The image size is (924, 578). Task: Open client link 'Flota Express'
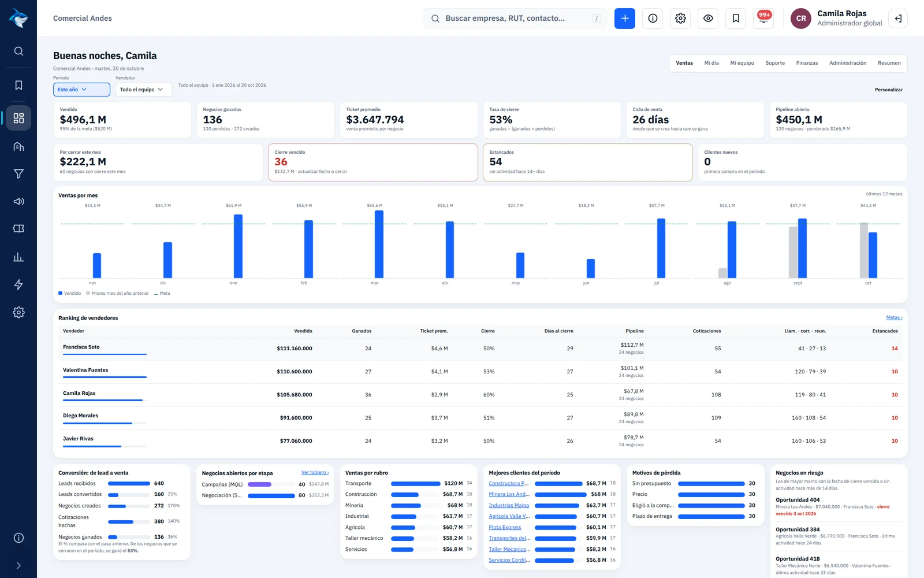click(505, 527)
